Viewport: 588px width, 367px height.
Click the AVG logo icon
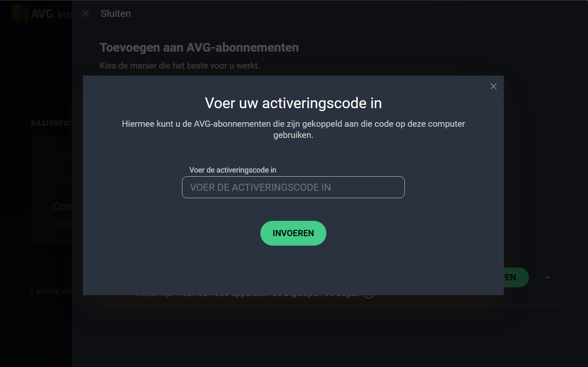(x=20, y=14)
